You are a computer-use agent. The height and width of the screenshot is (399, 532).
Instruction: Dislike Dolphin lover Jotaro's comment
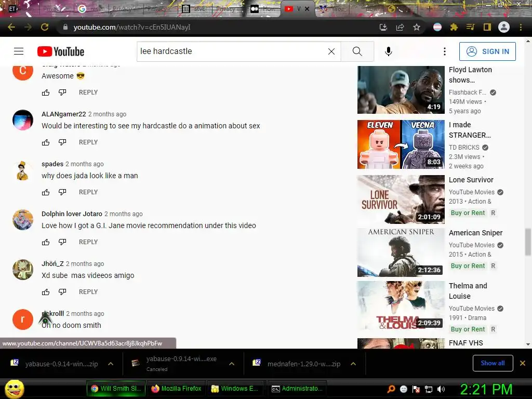62,242
